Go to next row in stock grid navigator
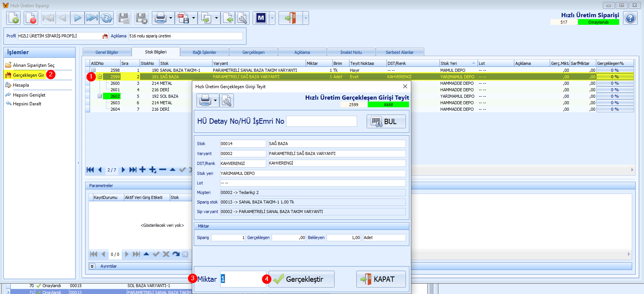 coord(123,170)
